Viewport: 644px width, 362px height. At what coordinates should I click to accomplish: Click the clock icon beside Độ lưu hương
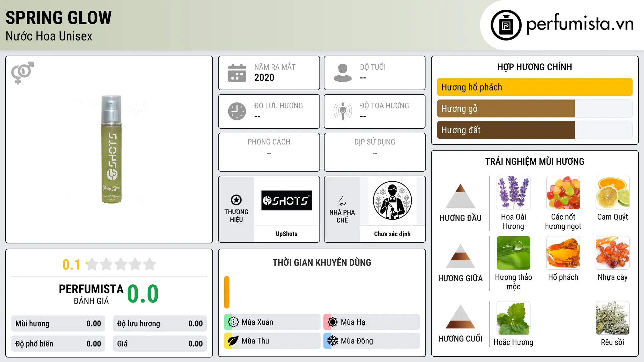[237, 111]
